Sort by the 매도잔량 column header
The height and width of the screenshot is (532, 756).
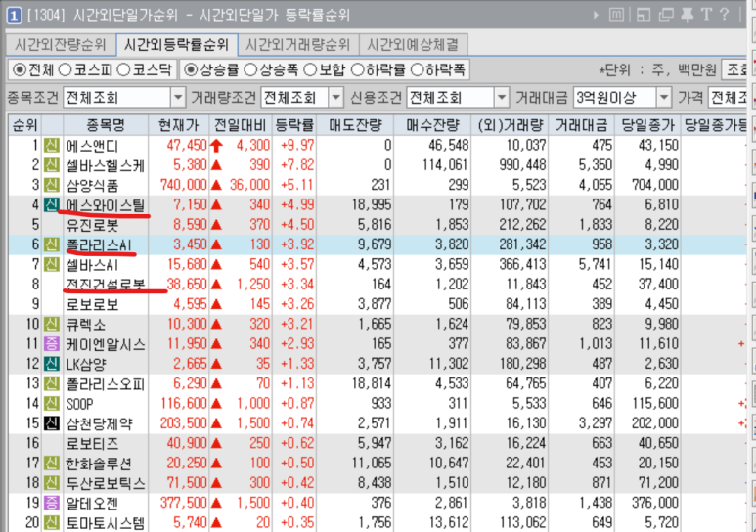(x=355, y=125)
